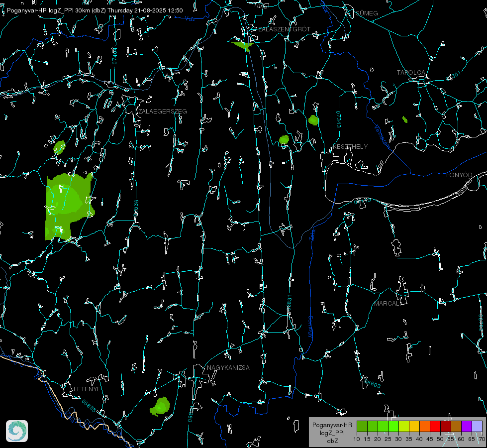
Task: Click the Poganyvar-HR legend label
Action: coord(332,425)
